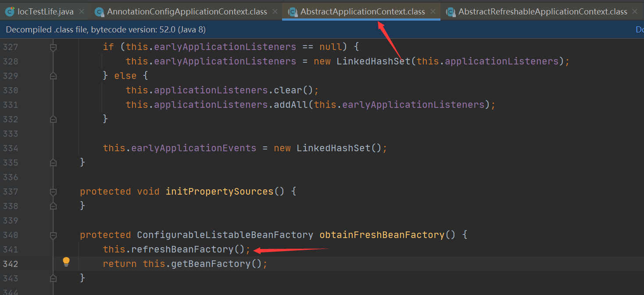Click the void keyword on line 337
Viewport: 644px width, 295px height.
click(148, 192)
